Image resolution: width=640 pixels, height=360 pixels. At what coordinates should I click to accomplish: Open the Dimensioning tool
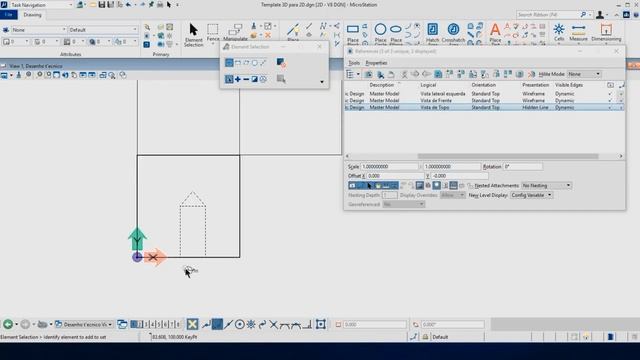(606, 32)
